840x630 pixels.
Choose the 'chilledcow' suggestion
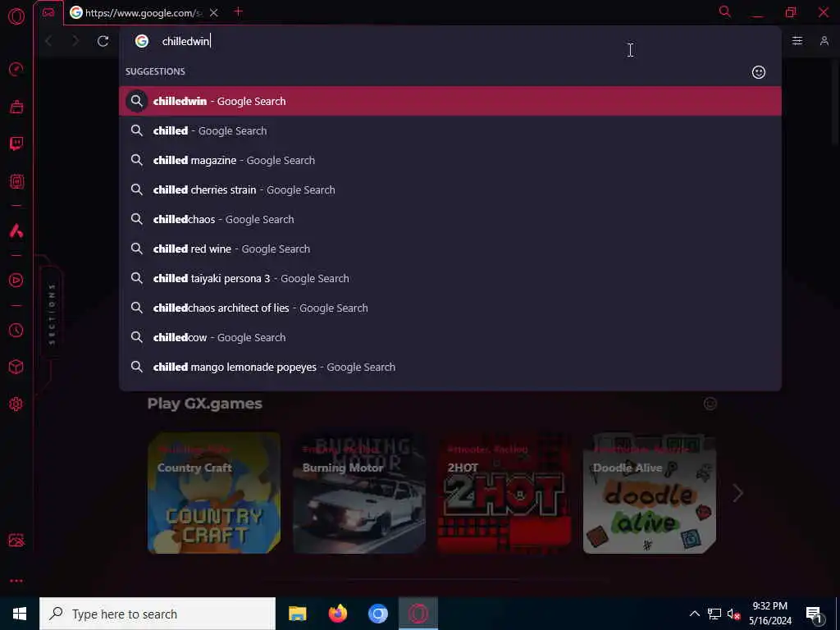tap(450, 337)
